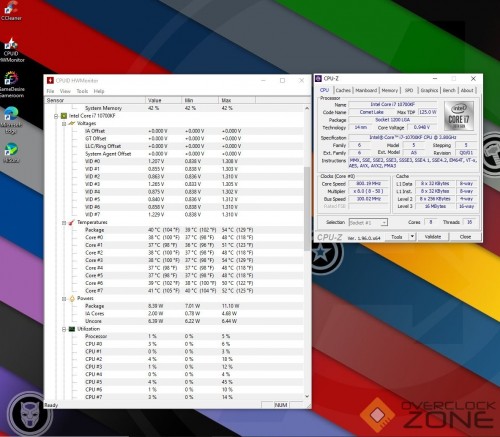Screen dimensions: 500x437
Task: Click the HWMonitor title bar app icon
Action: click(x=50, y=80)
